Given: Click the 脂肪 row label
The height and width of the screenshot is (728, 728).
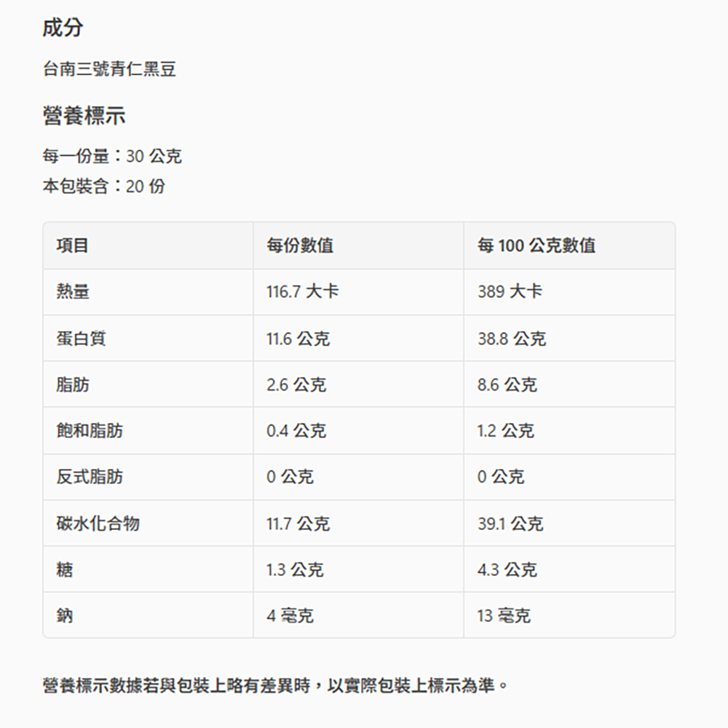Looking at the screenshot, I should click(73, 384).
